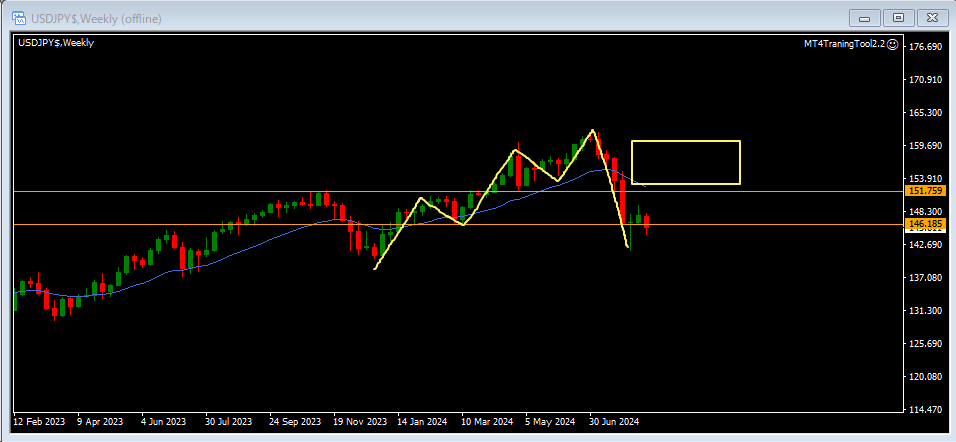Click the smiley face expert advisor icon
The height and width of the screenshot is (442, 956).
pos(892,44)
